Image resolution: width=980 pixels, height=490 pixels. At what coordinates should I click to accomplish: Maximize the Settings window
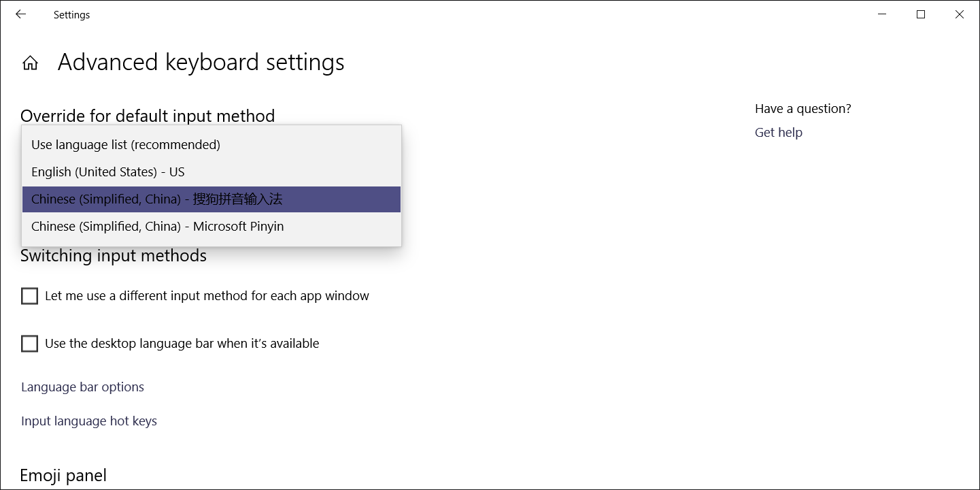tap(921, 14)
